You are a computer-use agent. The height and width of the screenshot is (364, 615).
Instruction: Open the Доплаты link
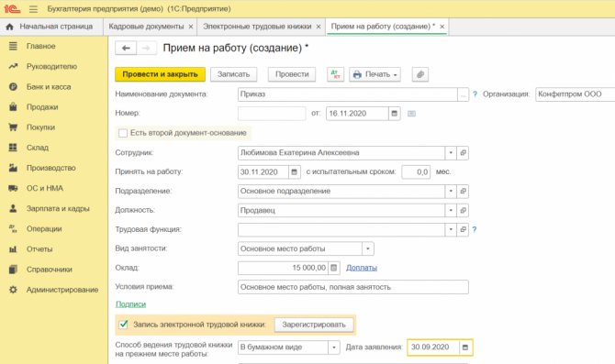362,268
